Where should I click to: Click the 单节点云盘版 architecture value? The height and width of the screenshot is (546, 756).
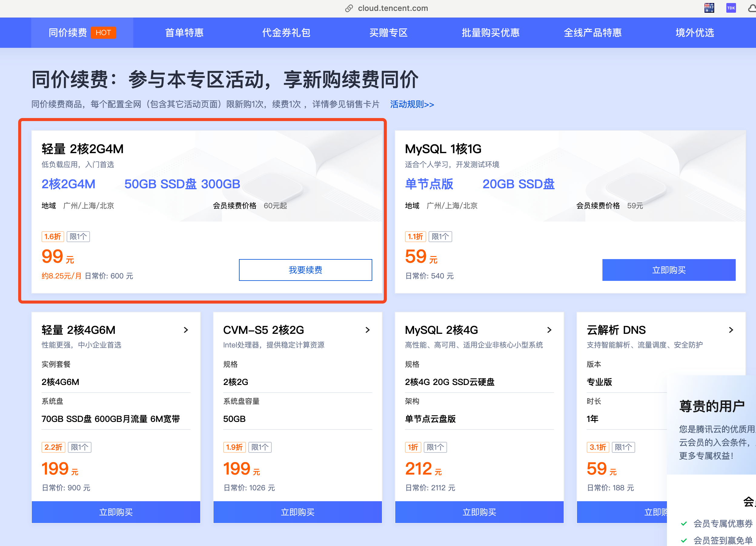click(x=430, y=419)
